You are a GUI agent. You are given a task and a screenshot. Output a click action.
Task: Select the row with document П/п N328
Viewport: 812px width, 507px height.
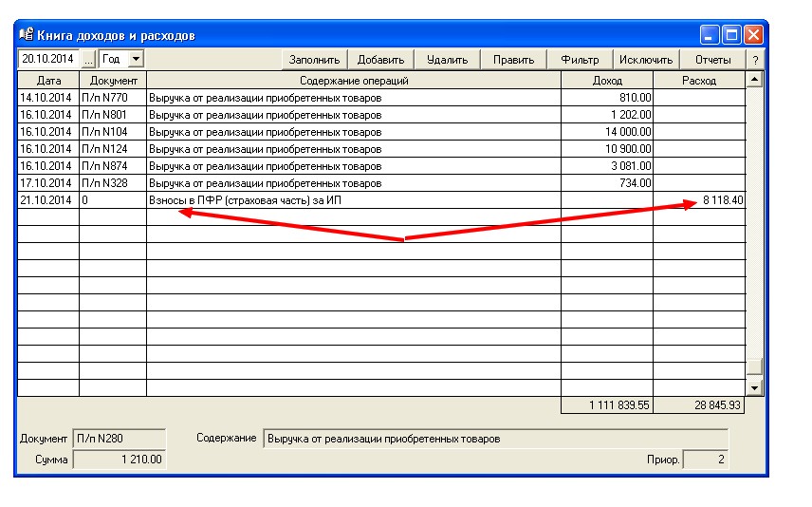point(381,183)
